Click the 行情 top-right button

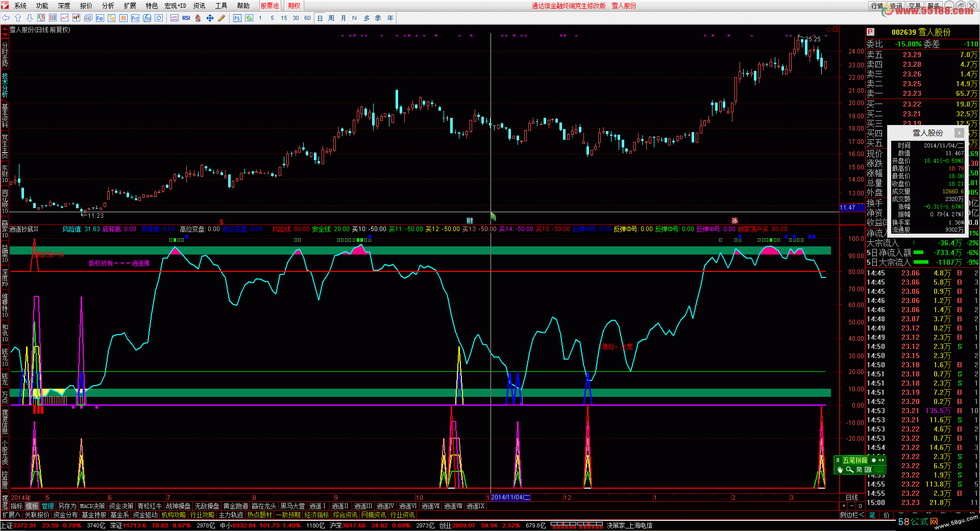coord(877,6)
